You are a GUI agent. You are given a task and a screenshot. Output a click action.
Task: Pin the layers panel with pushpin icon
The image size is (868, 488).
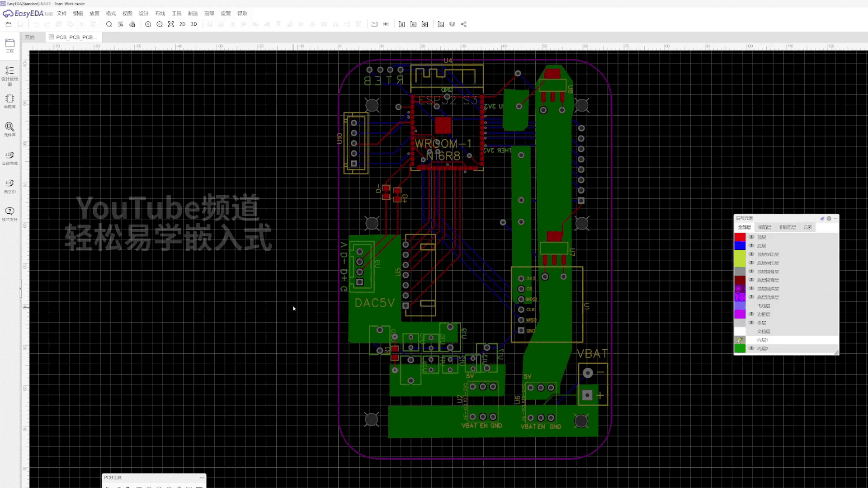click(822, 218)
